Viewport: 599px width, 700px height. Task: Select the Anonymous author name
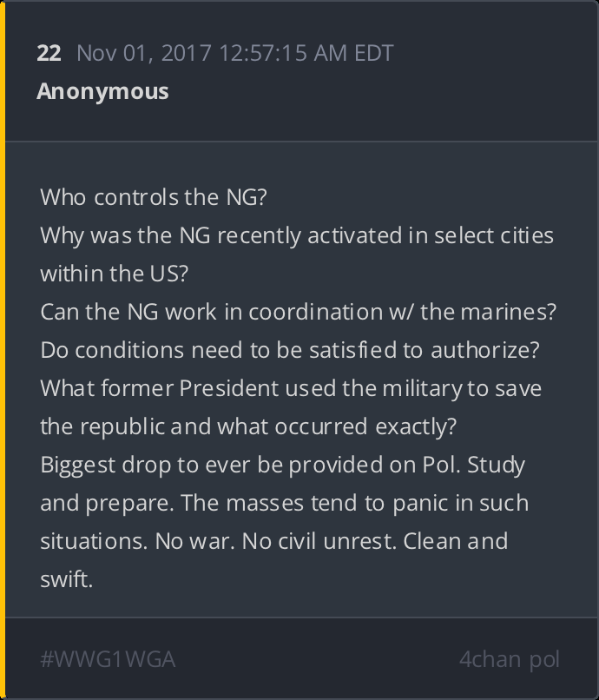(102, 91)
